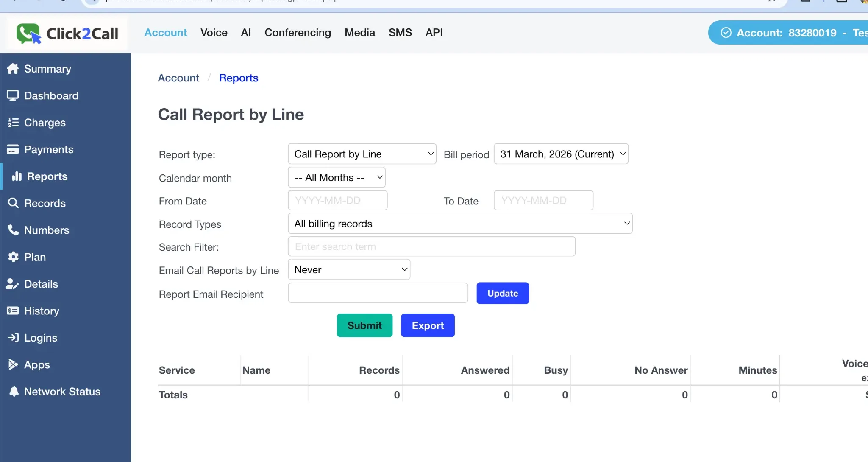868x462 pixels.
Task: Select the Apps sidebar icon
Action: (x=13, y=364)
